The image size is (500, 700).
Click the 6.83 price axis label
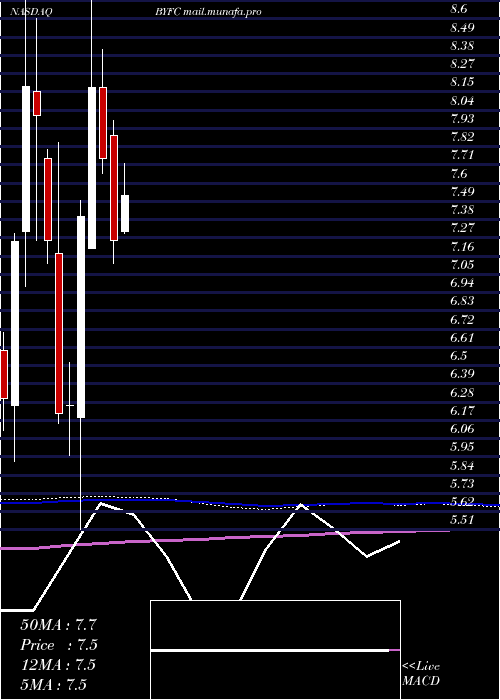pos(462,300)
